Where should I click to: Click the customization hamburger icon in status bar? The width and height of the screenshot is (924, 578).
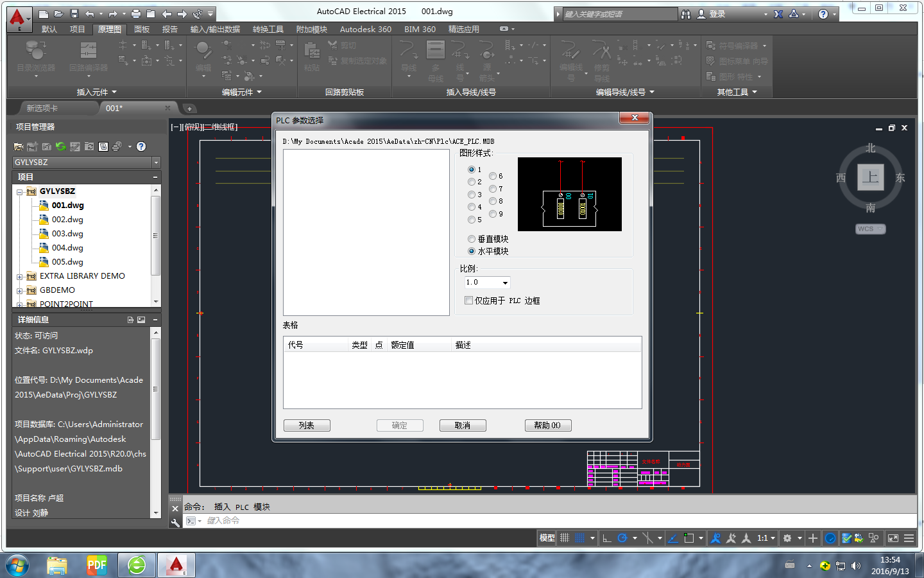(909, 538)
